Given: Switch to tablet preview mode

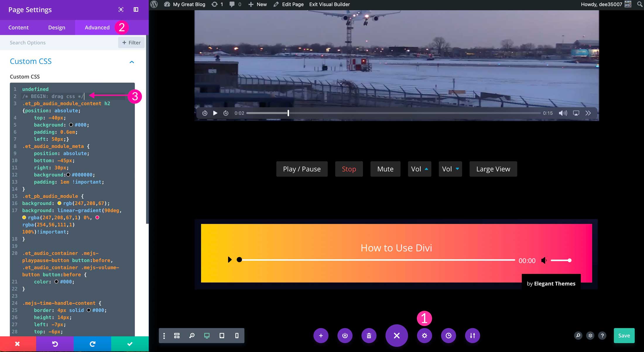Looking at the screenshot, I should click(222, 336).
